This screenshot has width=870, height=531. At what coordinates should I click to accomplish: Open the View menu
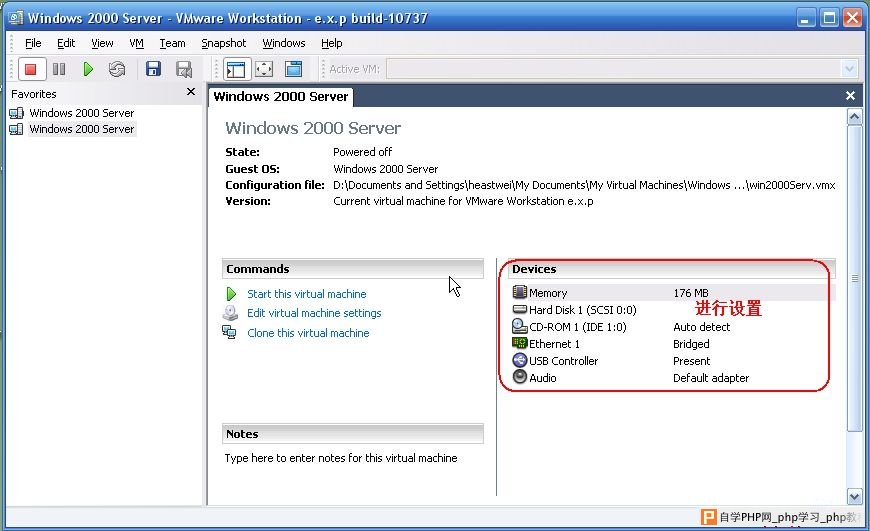point(102,43)
